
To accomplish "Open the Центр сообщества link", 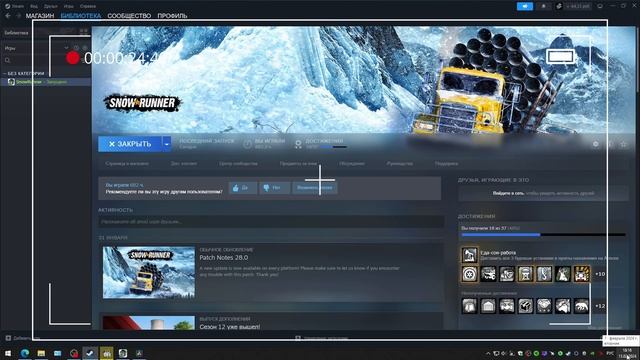I will coord(238,164).
